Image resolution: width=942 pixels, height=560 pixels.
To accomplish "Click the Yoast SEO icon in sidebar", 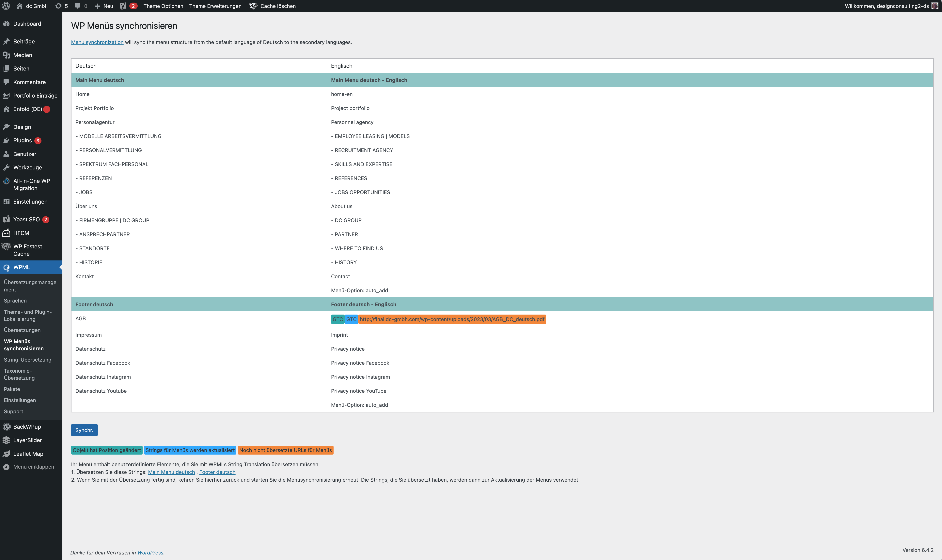I will [6, 220].
